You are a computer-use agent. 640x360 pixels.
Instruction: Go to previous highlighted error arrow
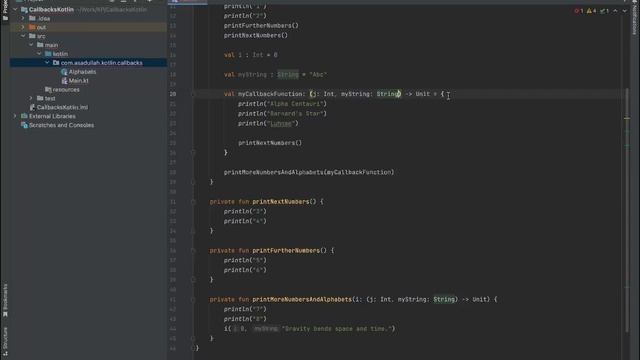615,11
